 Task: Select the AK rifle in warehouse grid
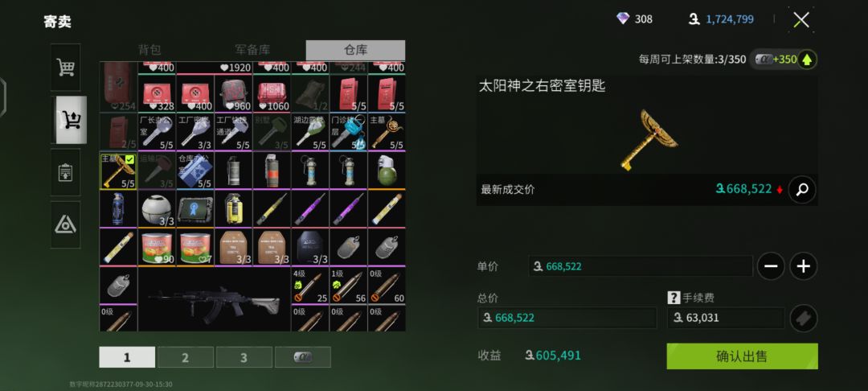pyautogui.click(x=215, y=299)
